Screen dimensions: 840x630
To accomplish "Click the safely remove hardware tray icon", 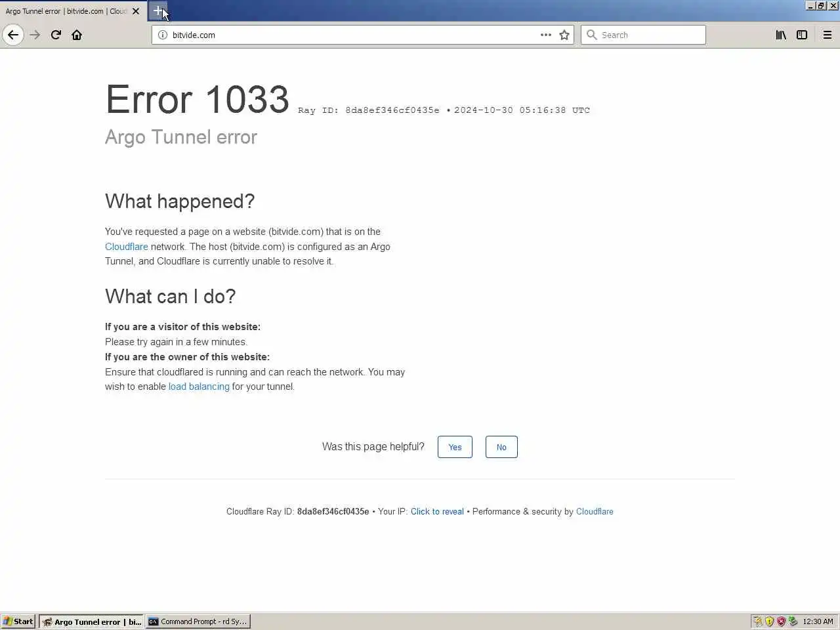I will coord(793,621).
